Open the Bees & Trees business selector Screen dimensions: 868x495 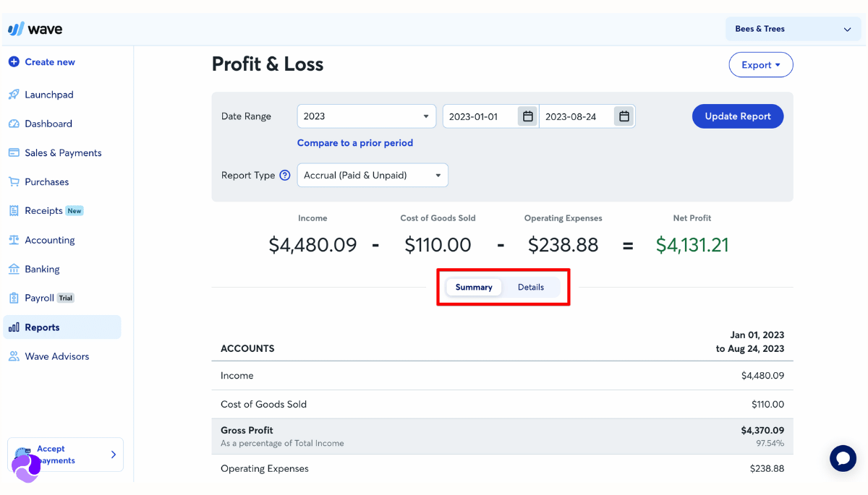click(793, 29)
